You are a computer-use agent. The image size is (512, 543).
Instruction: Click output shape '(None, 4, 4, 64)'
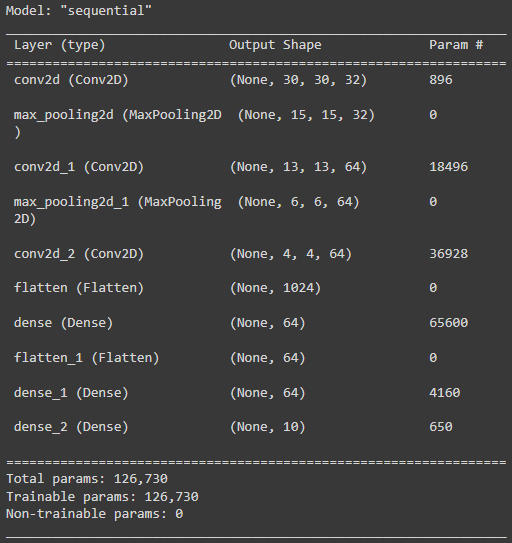290,254
